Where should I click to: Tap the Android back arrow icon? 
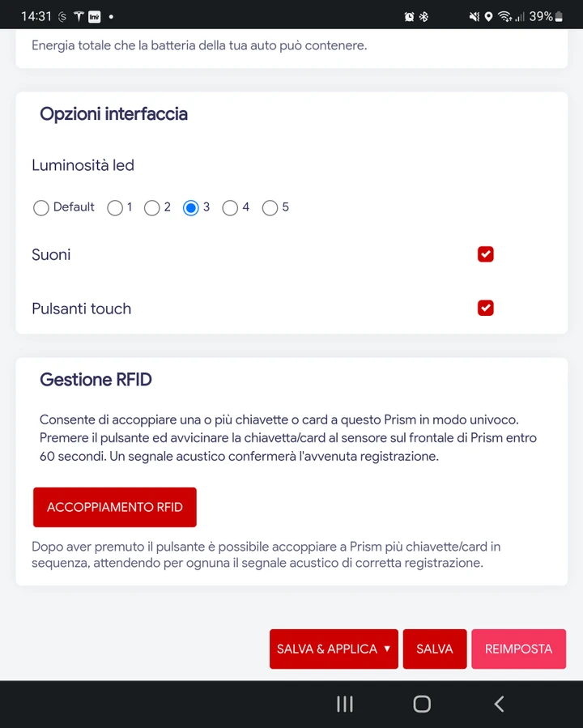coord(499,704)
